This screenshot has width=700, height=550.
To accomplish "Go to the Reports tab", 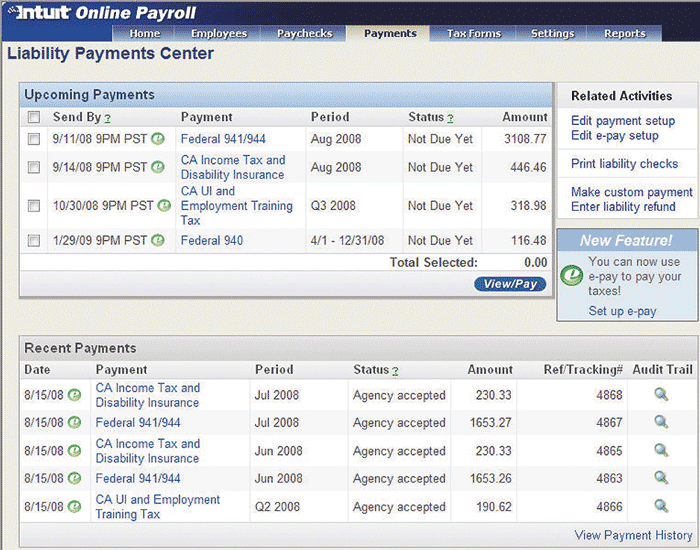I will tap(624, 33).
